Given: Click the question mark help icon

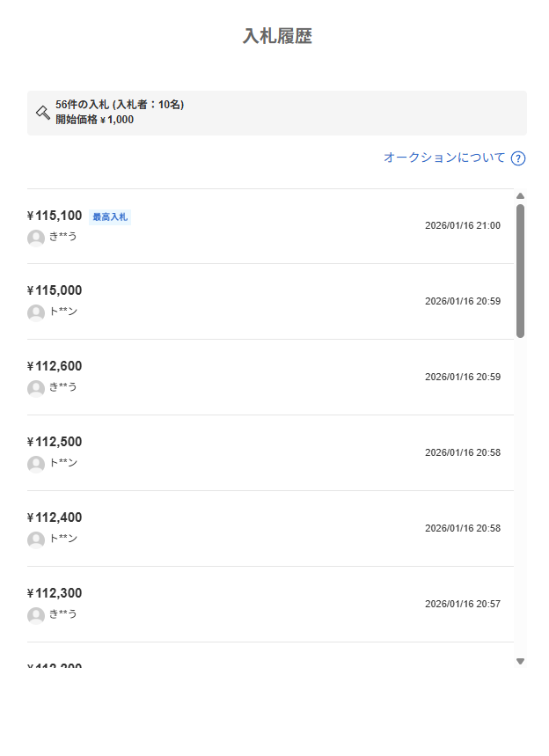Looking at the screenshot, I should click(518, 158).
